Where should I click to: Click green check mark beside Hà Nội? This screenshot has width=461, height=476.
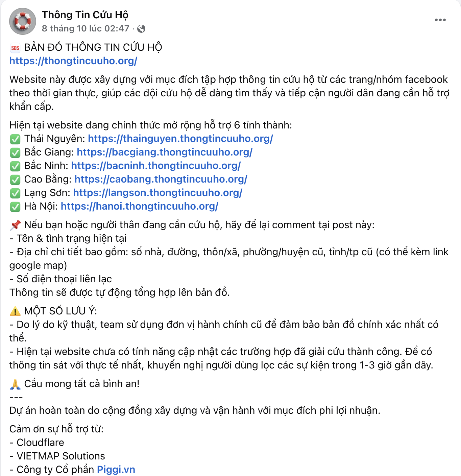[x=15, y=207]
